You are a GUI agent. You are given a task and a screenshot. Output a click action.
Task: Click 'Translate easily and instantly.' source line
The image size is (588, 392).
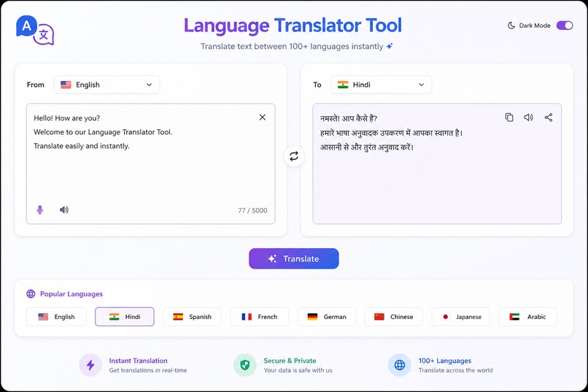82,146
